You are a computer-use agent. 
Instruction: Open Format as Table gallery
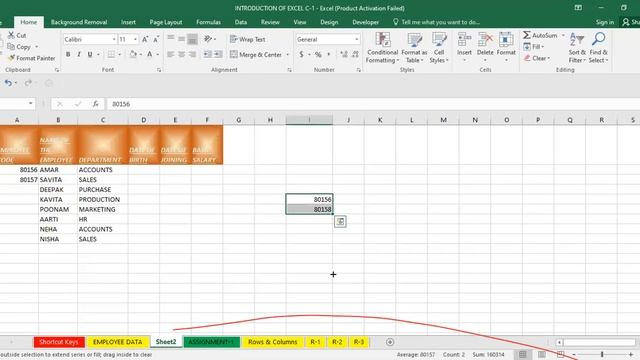[414, 48]
